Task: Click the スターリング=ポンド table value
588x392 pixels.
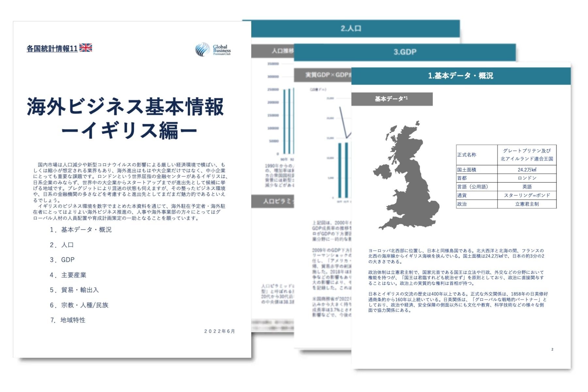Action: click(x=527, y=195)
